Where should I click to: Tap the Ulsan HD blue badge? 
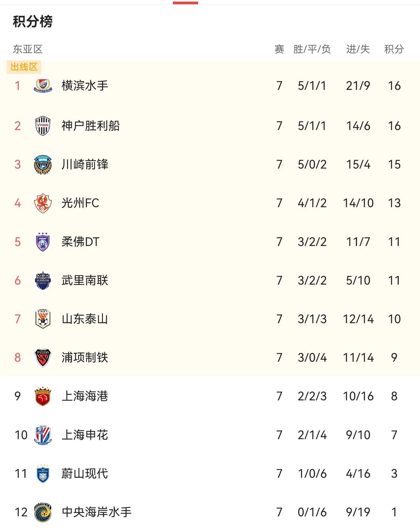pos(43,474)
